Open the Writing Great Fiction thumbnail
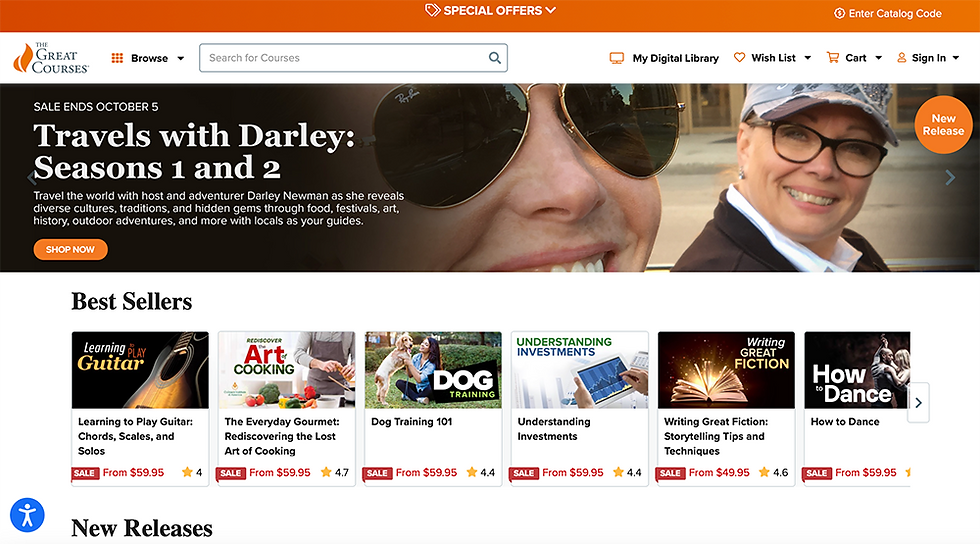This screenshot has height=544, width=980. [726, 370]
